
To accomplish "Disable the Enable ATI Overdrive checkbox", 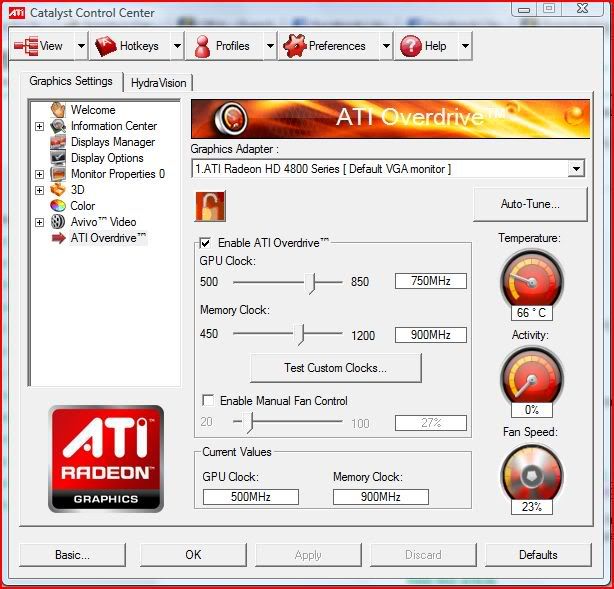I will pos(205,243).
